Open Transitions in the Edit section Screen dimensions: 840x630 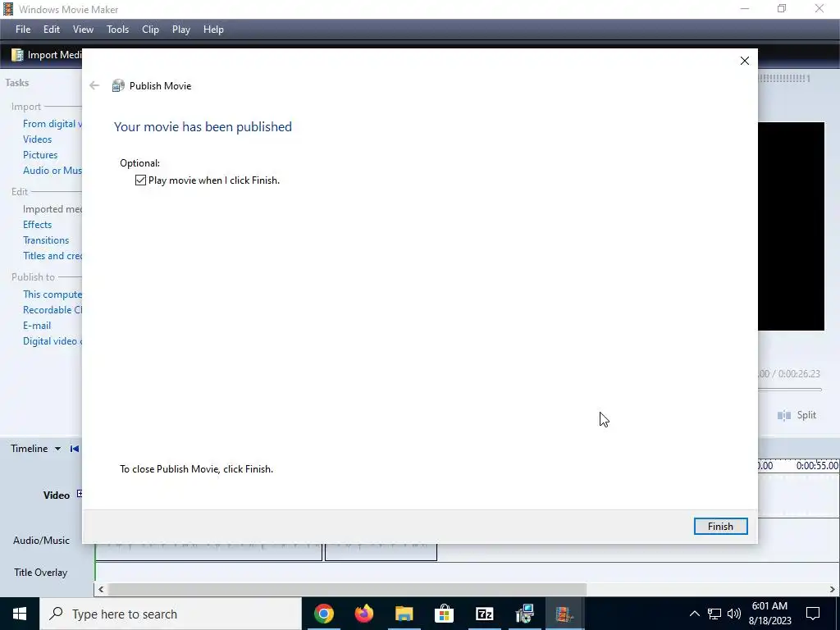[46, 240]
